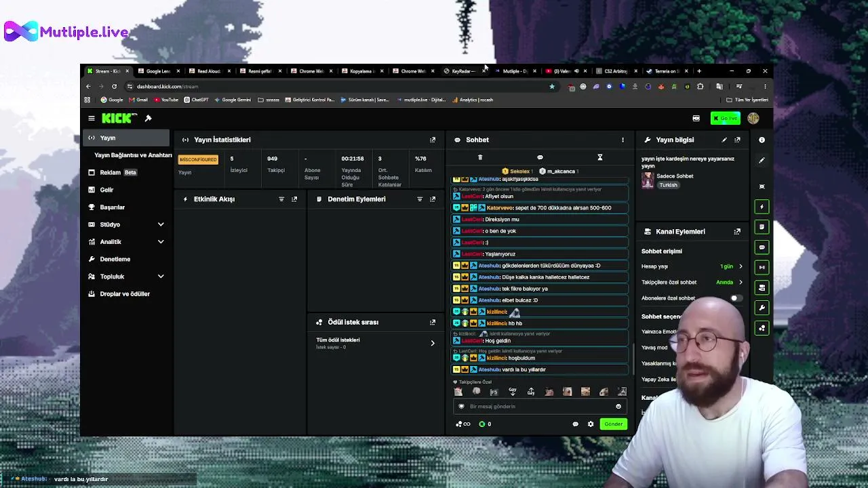Open the Gmail bookmark
The image size is (868, 488).
coord(138,100)
